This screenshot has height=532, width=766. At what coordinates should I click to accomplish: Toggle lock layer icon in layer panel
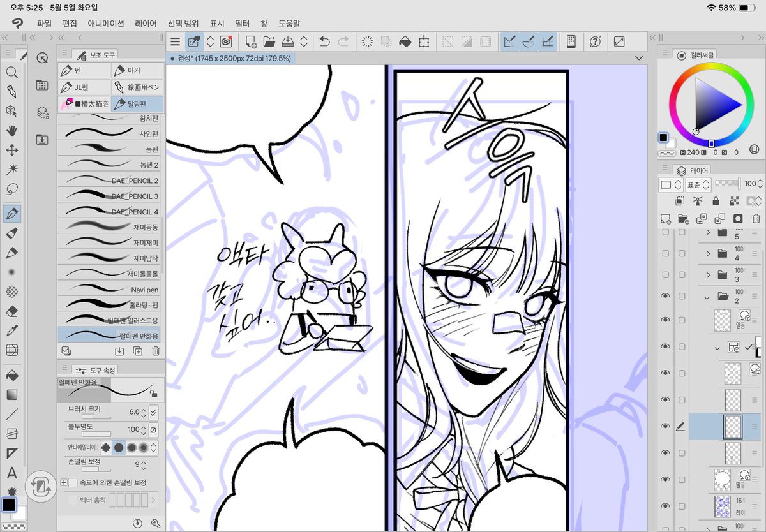716,201
